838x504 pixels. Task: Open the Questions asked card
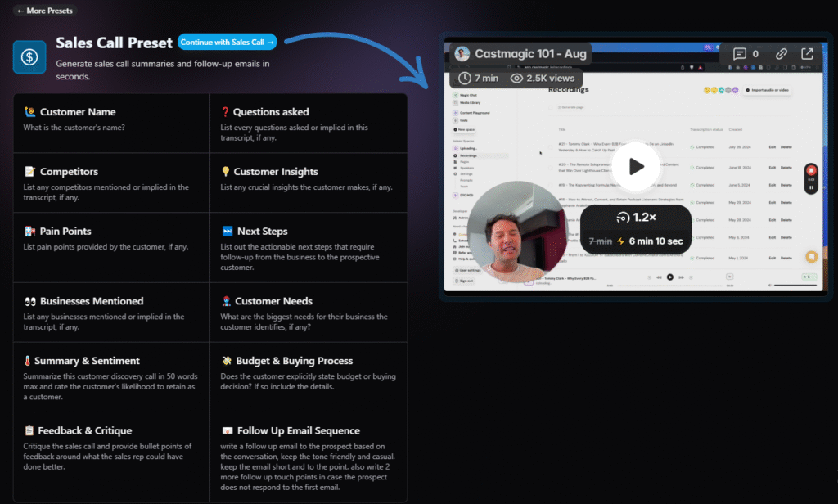coord(308,123)
